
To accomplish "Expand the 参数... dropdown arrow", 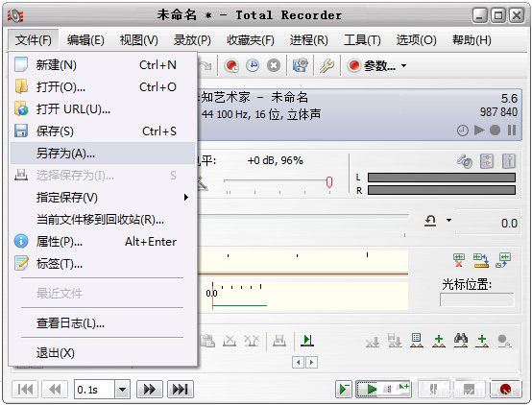I will click(403, 65).
